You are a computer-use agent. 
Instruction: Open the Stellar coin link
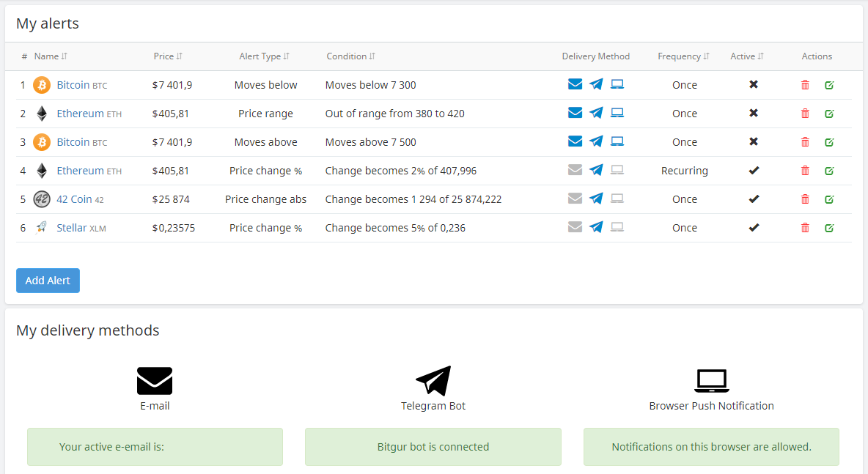click(72, 228)
